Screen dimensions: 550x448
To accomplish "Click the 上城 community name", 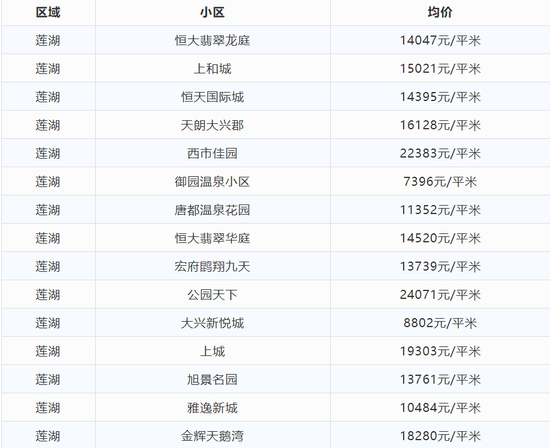I will 213,351.
